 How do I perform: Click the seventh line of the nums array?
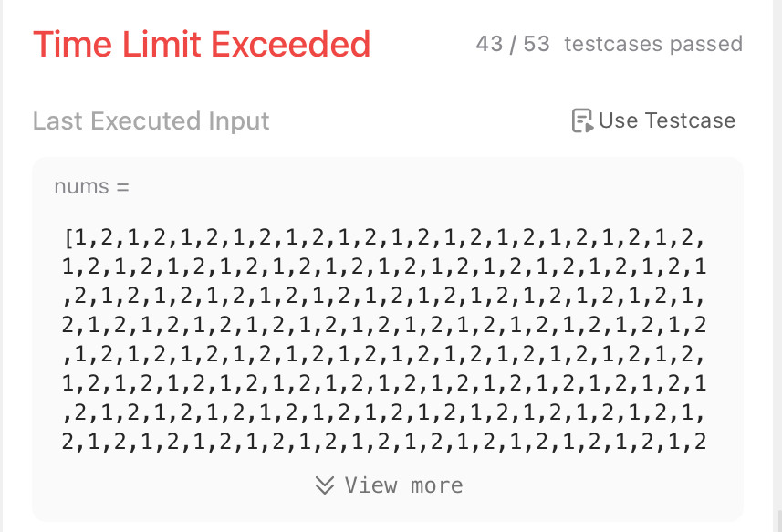pyautogui.click(x=384, y=412)
